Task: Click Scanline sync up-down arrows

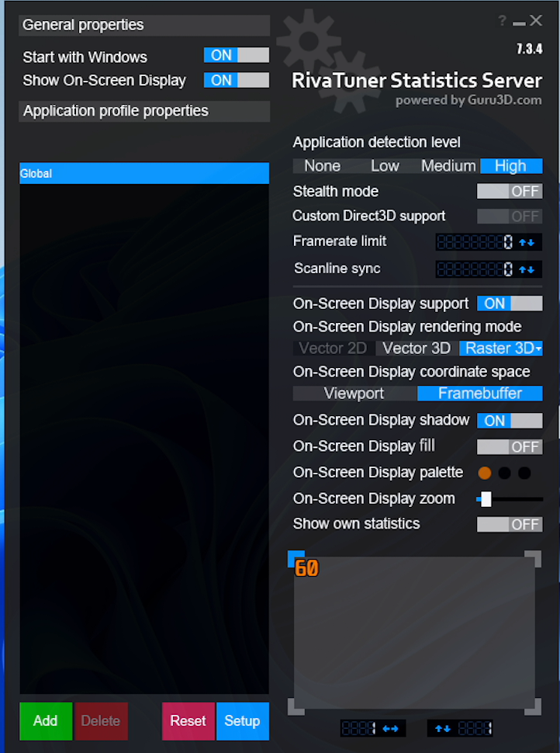Action: [x=527, y=269]
